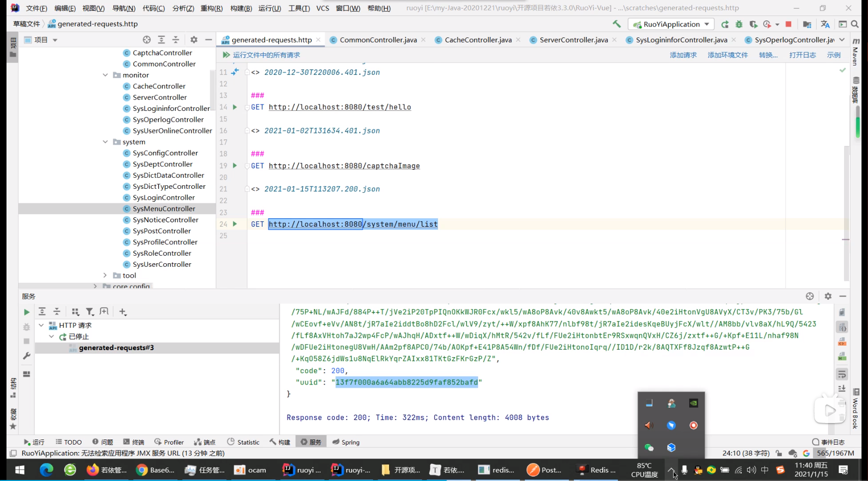Collapse the monitor folder

click(x=105, y=75)
